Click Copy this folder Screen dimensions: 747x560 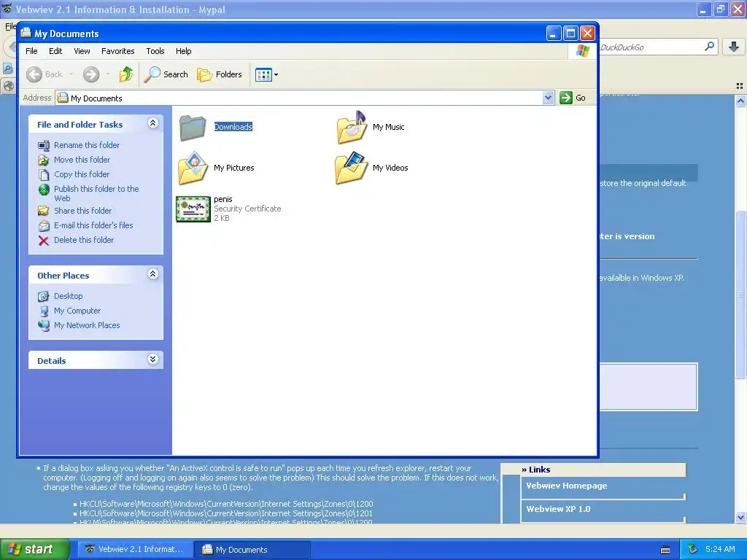82,174
